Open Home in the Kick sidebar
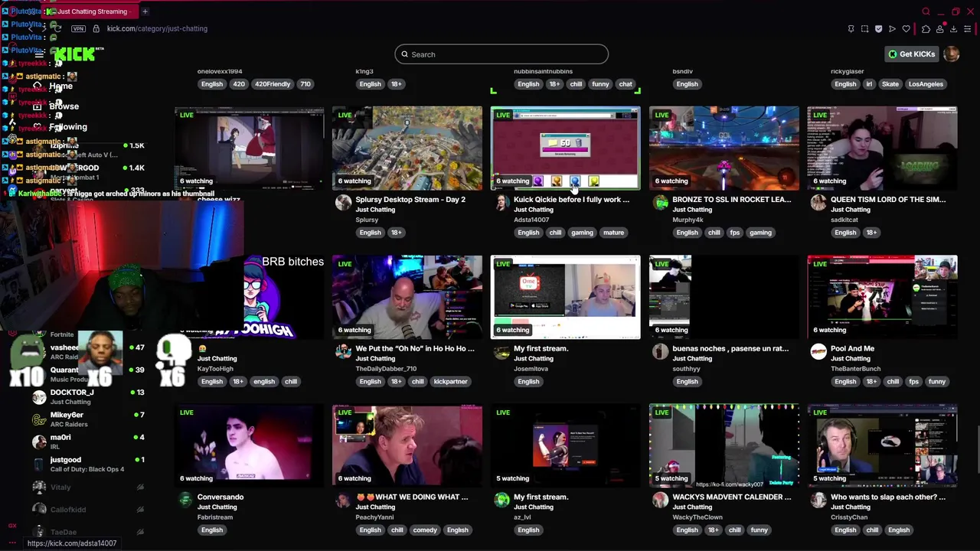980x551 pixels. (x=60, y=86)
